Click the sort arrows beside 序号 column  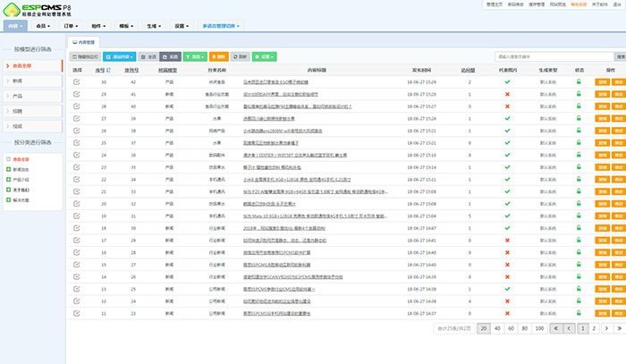tap(111, 69)
